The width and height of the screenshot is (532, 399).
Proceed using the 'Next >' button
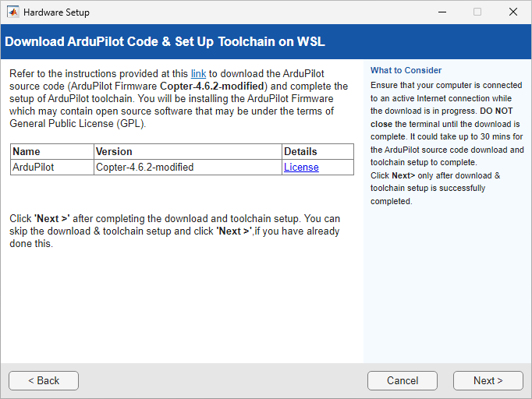tap(488, 380)
